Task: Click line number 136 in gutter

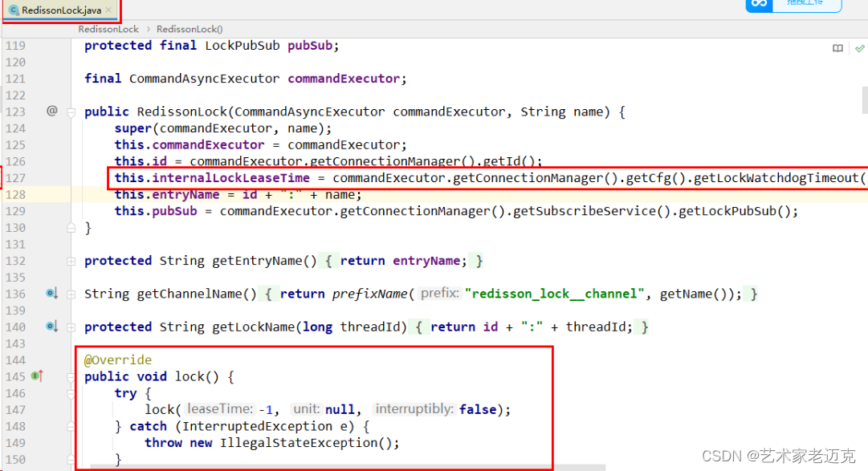Action: tap(15, 294)
